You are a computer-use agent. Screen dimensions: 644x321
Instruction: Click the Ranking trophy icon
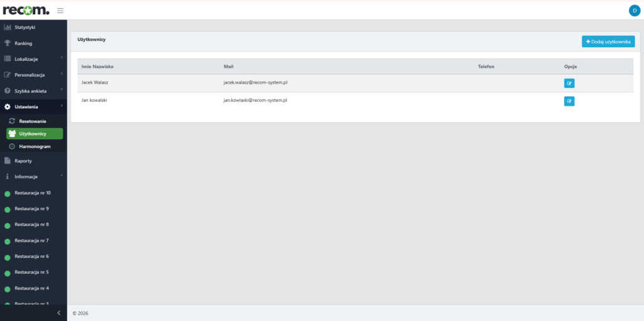(8, 43)
